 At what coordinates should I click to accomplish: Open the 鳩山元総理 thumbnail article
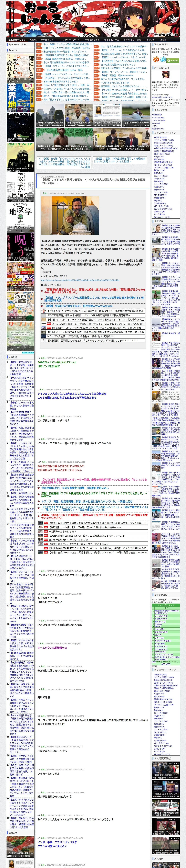tap(50, 116)
